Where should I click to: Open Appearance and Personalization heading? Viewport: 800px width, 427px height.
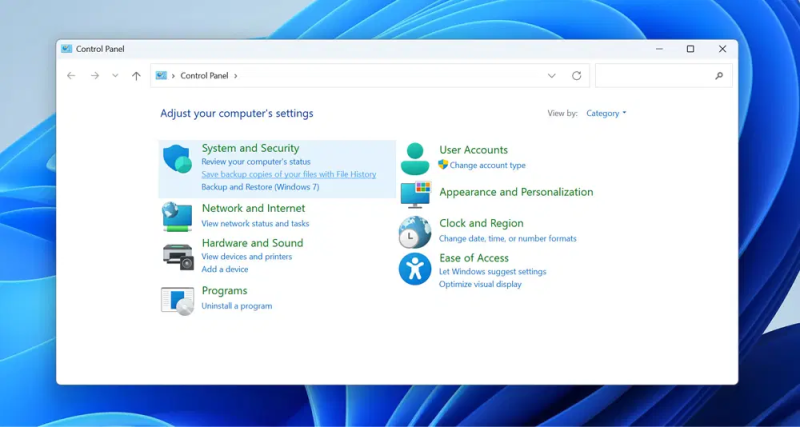(516, 192)
